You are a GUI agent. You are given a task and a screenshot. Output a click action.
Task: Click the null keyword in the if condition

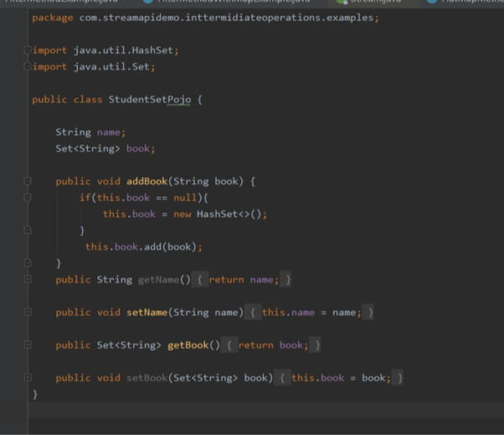(x=185, y=198)
